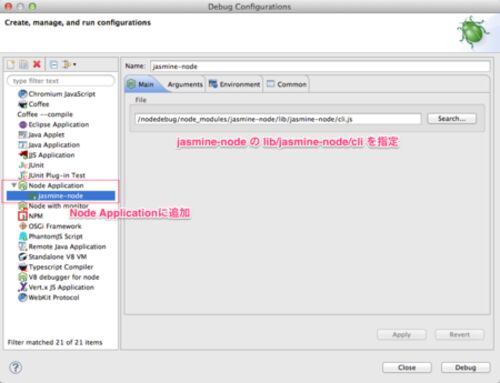Screen dimensions: 500x383
Task: Select 'PhantomJS Script' label text
Action: (56, 236)
